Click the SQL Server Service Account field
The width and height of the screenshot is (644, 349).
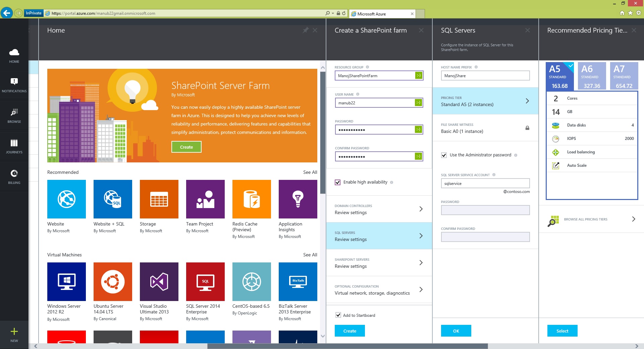pyautogui.click(x=485, y=183)
